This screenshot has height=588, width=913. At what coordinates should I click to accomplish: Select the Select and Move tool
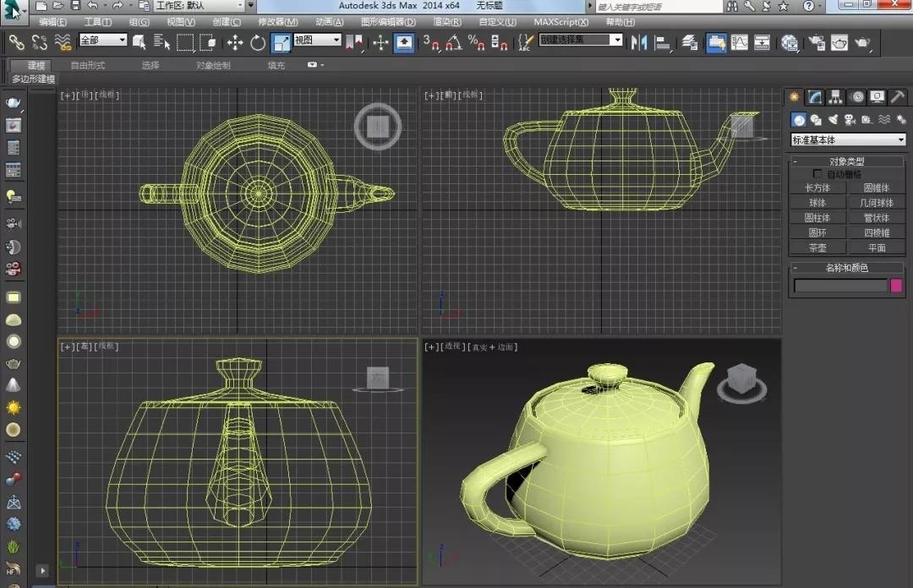[235, 42]
